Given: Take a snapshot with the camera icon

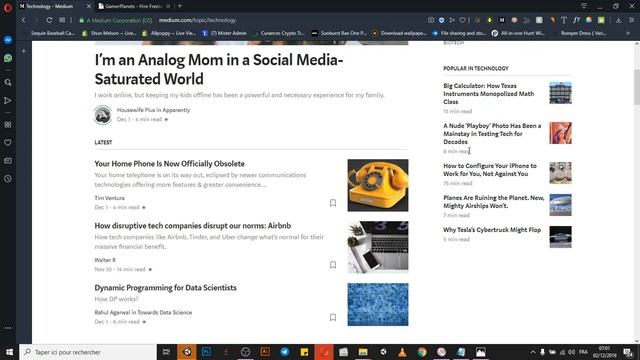Looking at the screenshot, I should click(x=431, y=20).
